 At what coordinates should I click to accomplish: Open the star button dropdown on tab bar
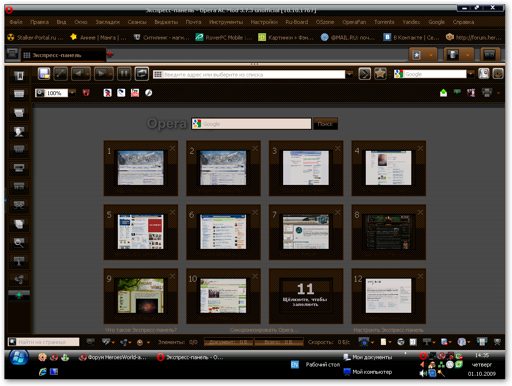(x=431, y=55)
